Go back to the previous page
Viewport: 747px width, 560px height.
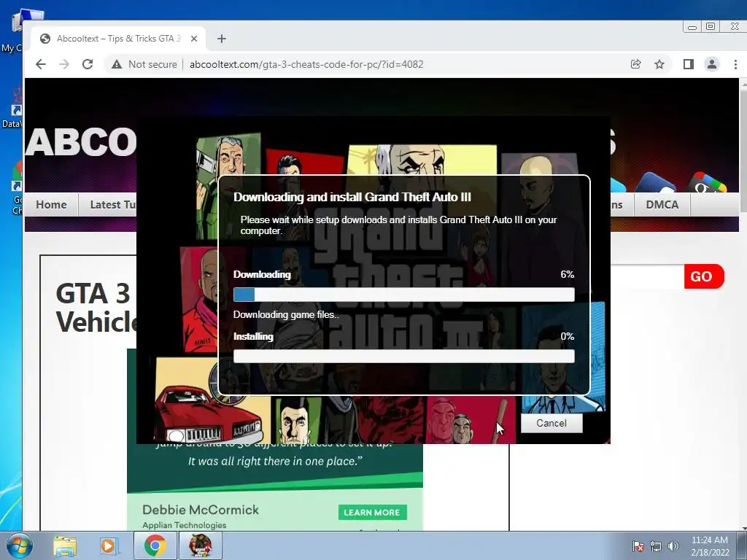41,64
